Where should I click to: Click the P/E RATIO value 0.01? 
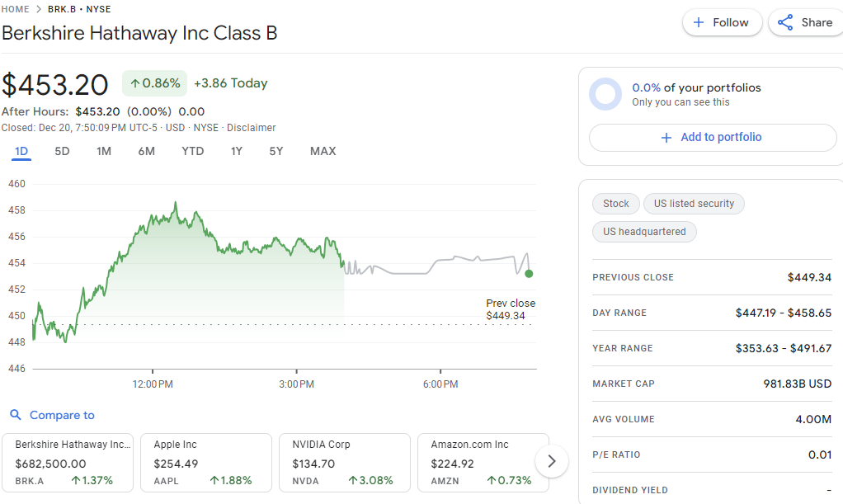pos(820,455)
